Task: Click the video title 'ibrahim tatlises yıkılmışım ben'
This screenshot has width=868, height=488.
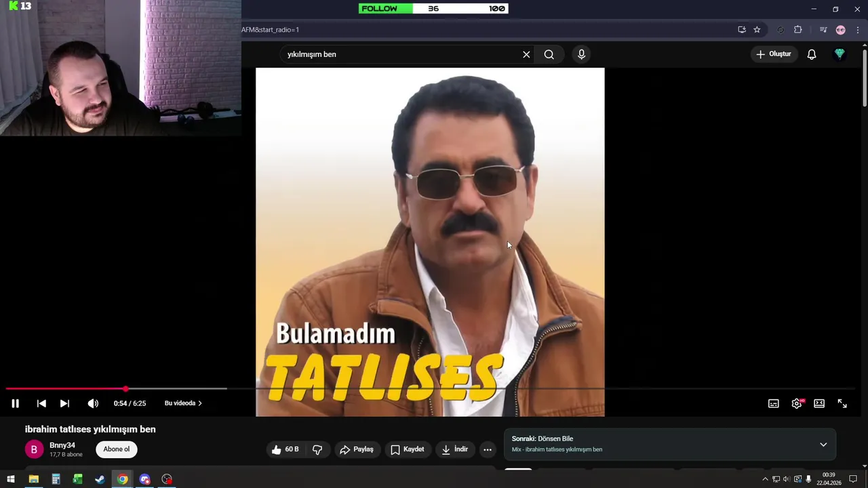Action: pos(90,429)
